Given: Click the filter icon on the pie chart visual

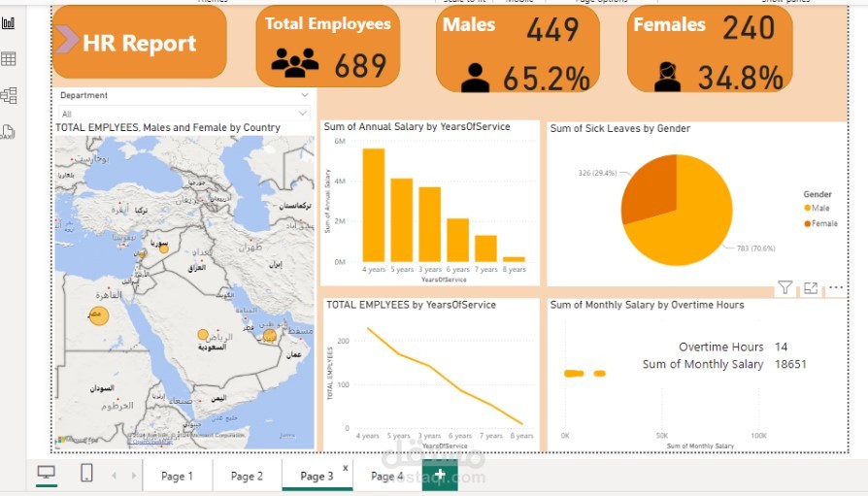Looking at the screenshot, I should 785,287.
